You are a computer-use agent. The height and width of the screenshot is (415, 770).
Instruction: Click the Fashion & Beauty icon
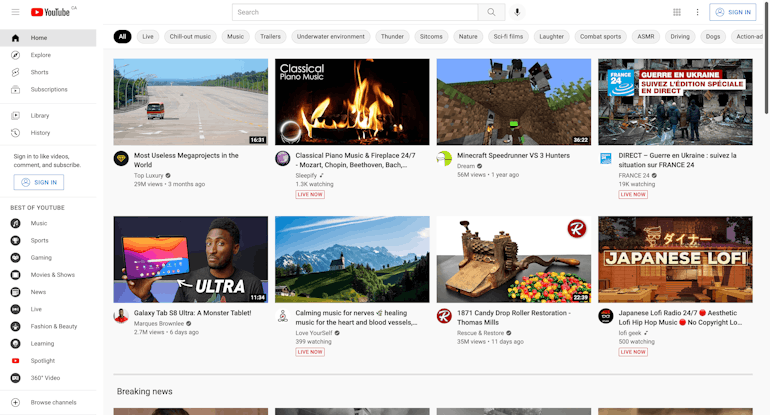(x=16, y=326)
